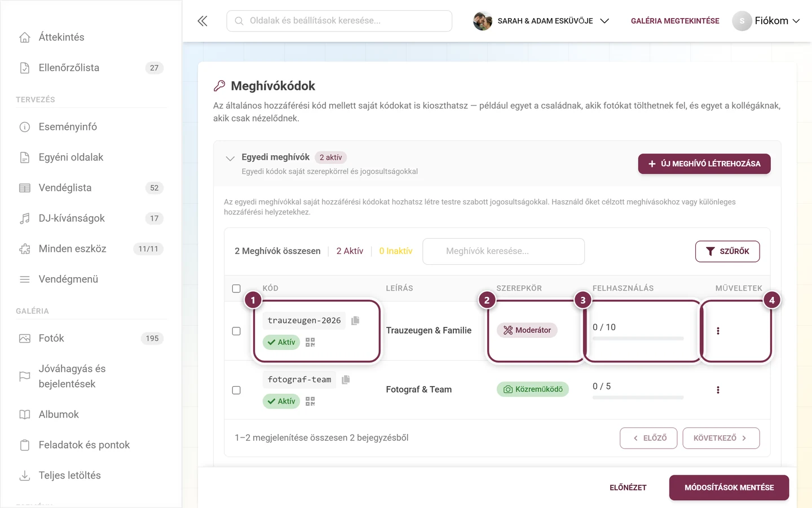
Task: Click the Új meghívó létrehozása button
Action: coord(704,164)
